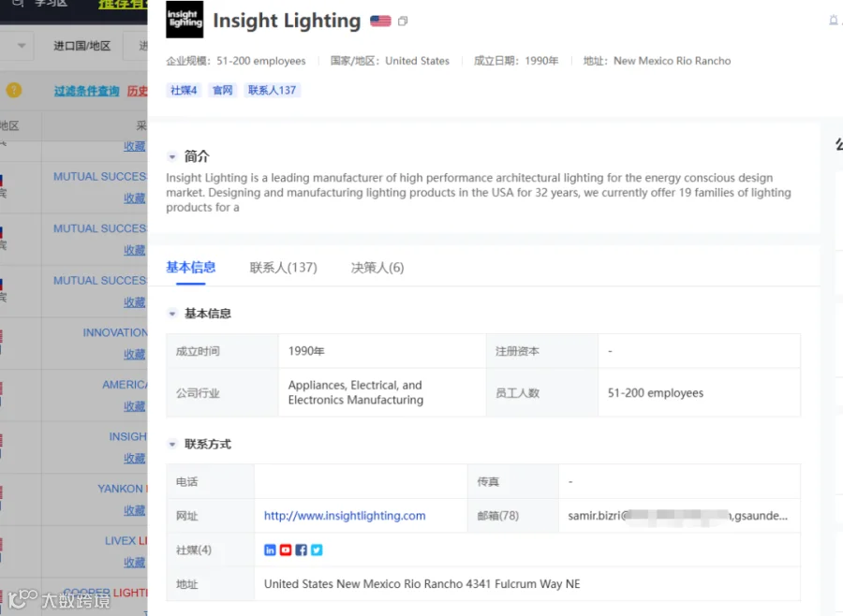
Task: Open the insightlighting.com website link
Action: (x=345, y=516)
